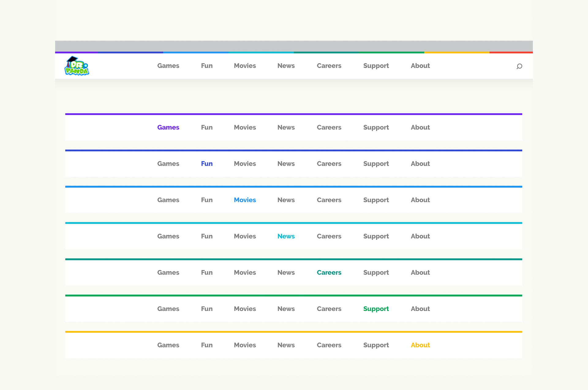Click the Dr. Panda logo
The width and height of the screenshot is (588, 390).
tap(77, 66)
